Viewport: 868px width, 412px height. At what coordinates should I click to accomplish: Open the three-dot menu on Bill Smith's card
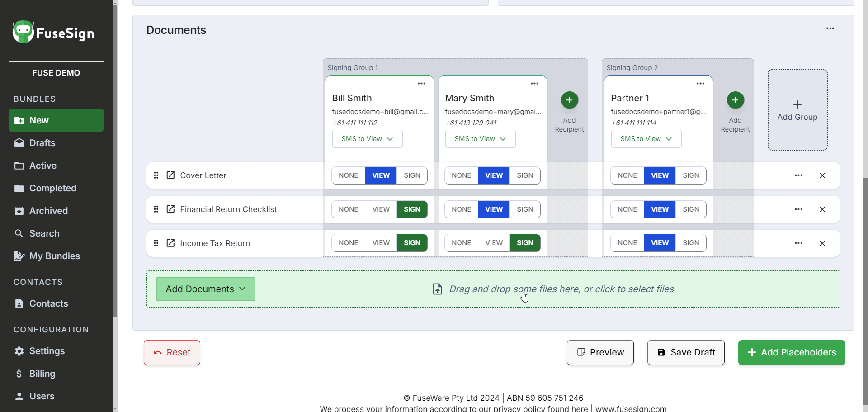coord(421,84)
